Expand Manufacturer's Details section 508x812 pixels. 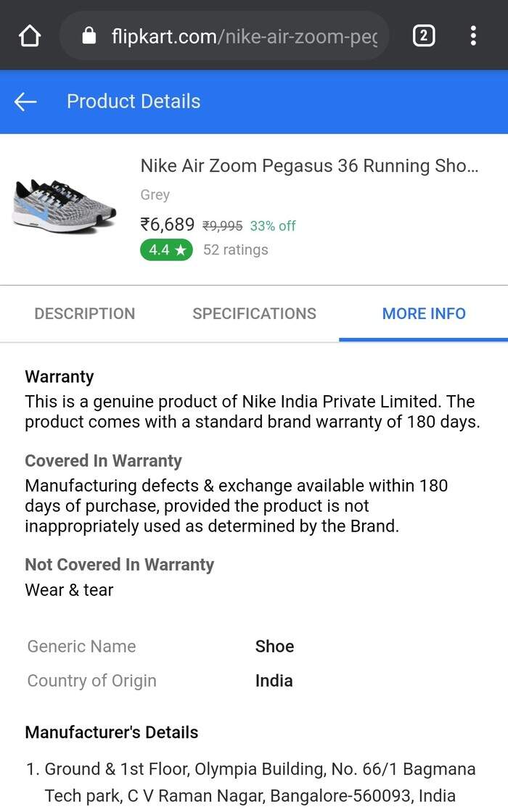click(111, 732)
